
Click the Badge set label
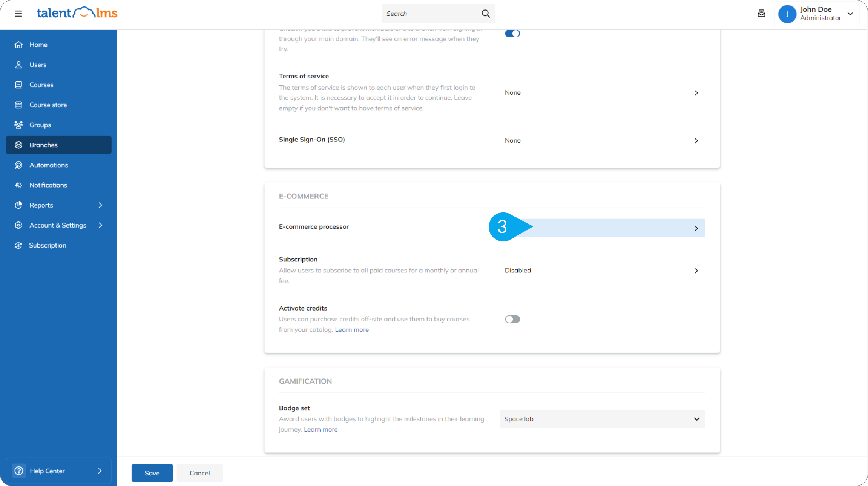pos(294,408)
